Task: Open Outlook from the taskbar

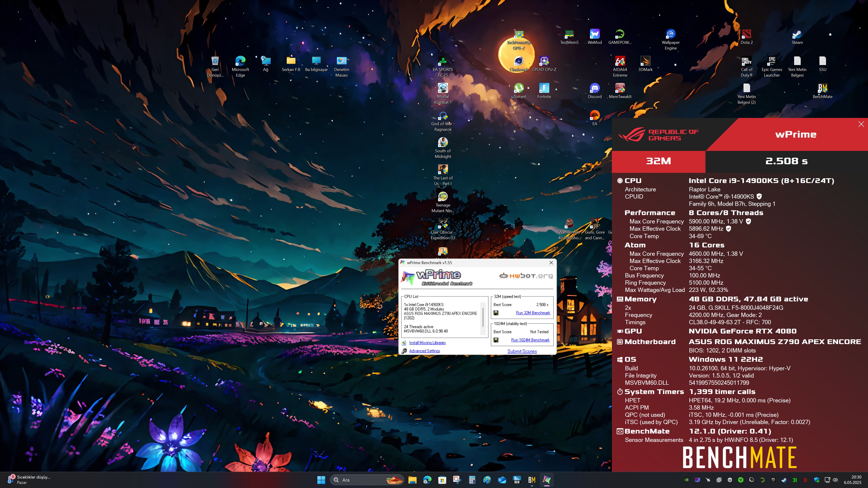Action: [502, 480]
